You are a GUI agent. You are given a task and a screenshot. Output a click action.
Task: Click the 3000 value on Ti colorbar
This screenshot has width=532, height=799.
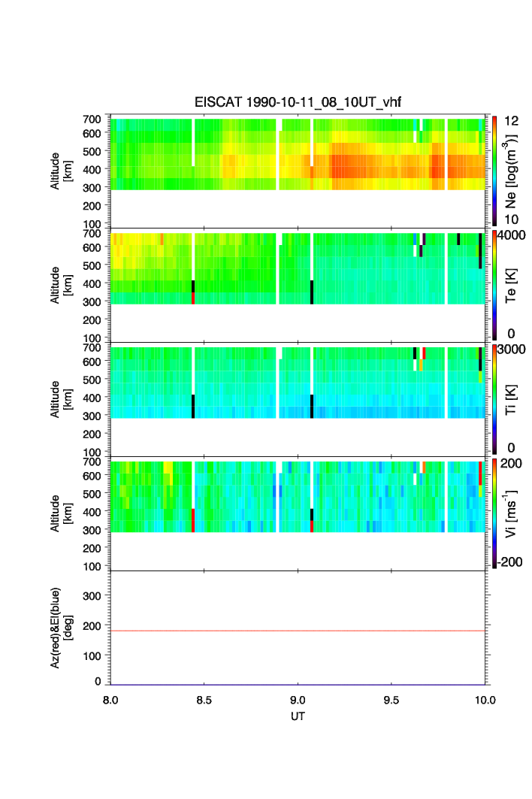point(511,349)
